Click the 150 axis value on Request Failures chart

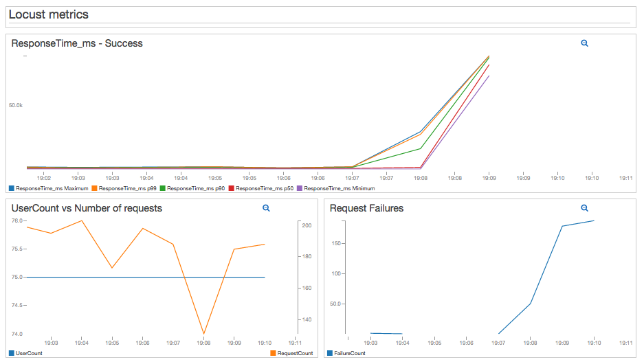pos(336,243)
